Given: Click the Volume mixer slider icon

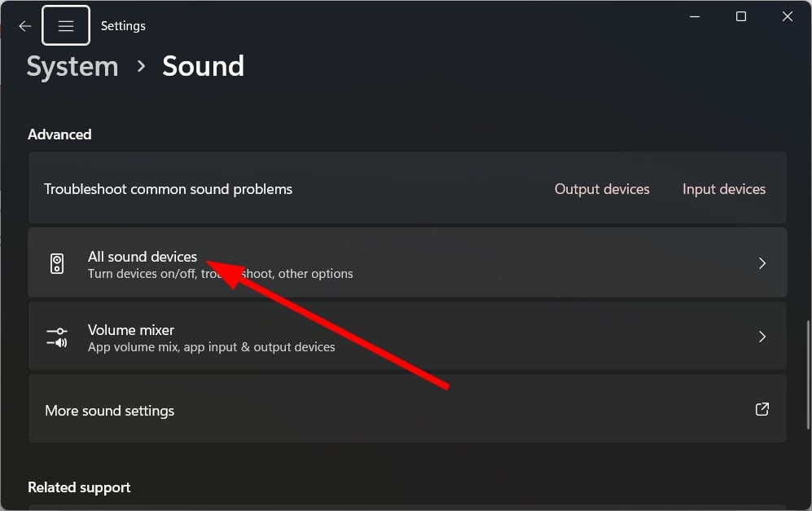Looking at the screenshot, I should [x=57, y=337].
